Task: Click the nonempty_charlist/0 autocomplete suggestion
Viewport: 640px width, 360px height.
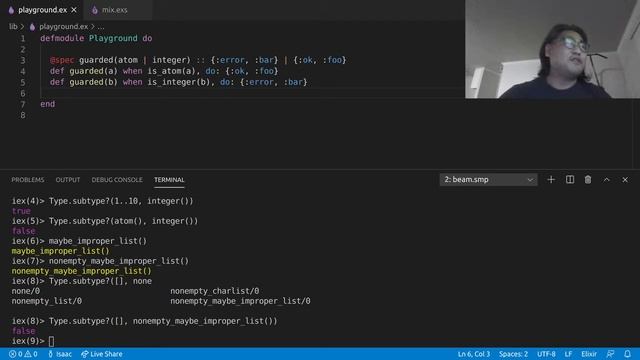Action: pos(215,291)
